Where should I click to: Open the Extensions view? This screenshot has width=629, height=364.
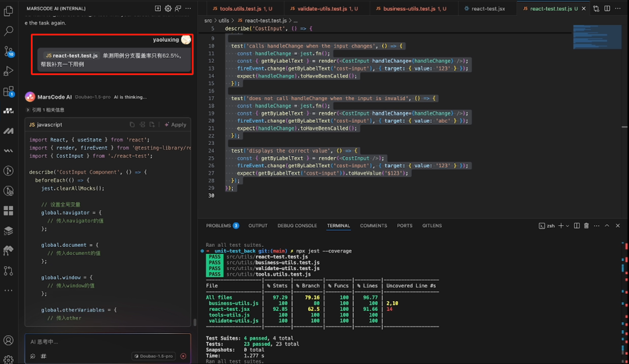click(9, 91)
